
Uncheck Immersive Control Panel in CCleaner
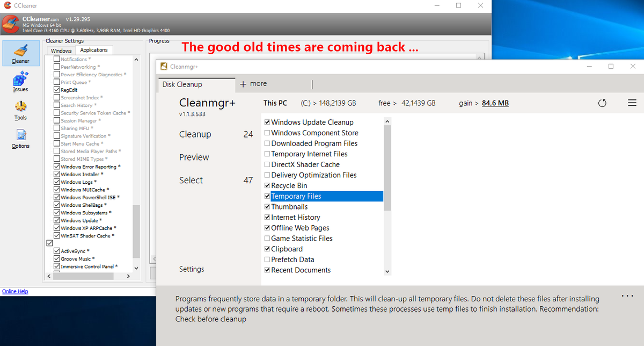pos(57,266)
